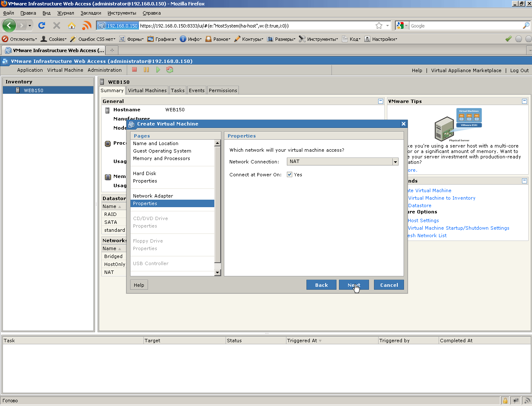The width and height of the screenshot is (532, 406).
Task: Switch to the Permissions tab
Action: click(x=223, y=90)
